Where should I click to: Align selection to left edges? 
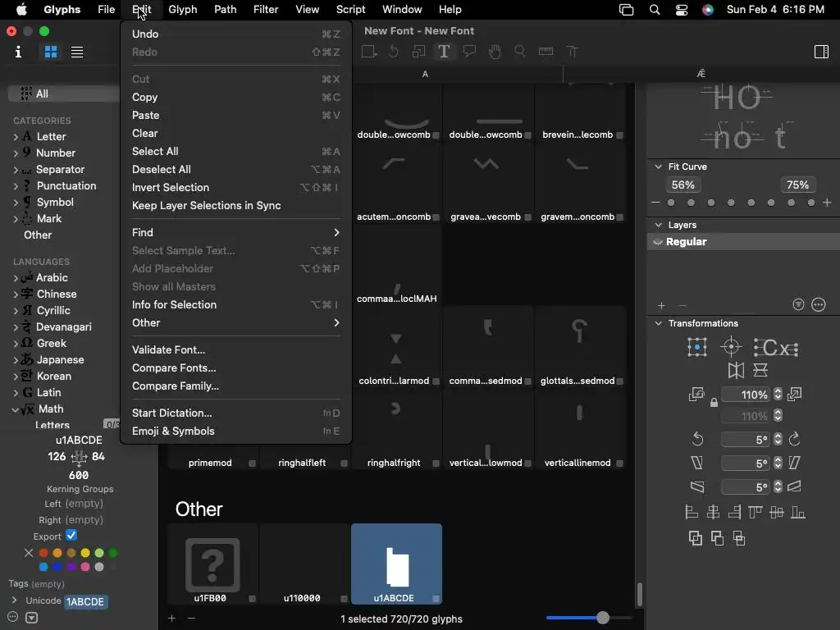692,512
